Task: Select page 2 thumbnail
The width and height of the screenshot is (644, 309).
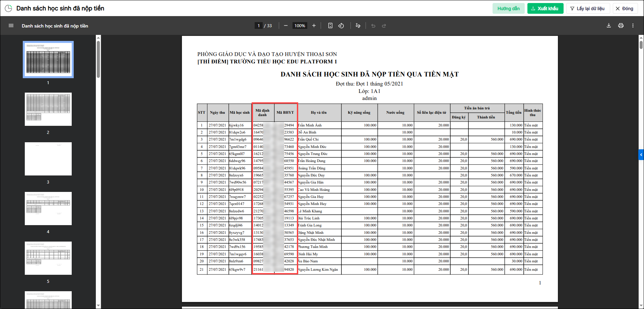Action: pos(48,109)
